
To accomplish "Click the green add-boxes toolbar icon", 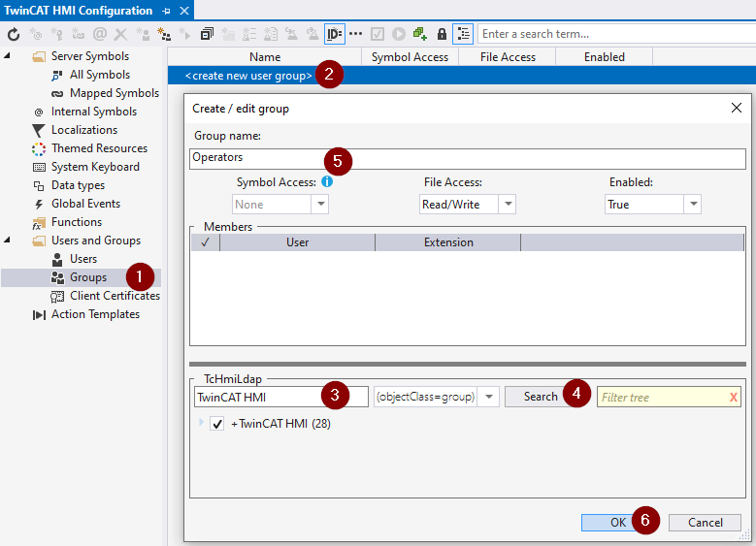I will pyautogui.click(x=420, y=34).
